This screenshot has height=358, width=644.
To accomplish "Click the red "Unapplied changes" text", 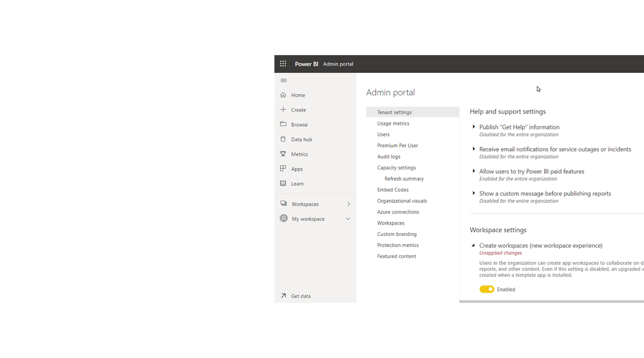I will coord(500,253).
